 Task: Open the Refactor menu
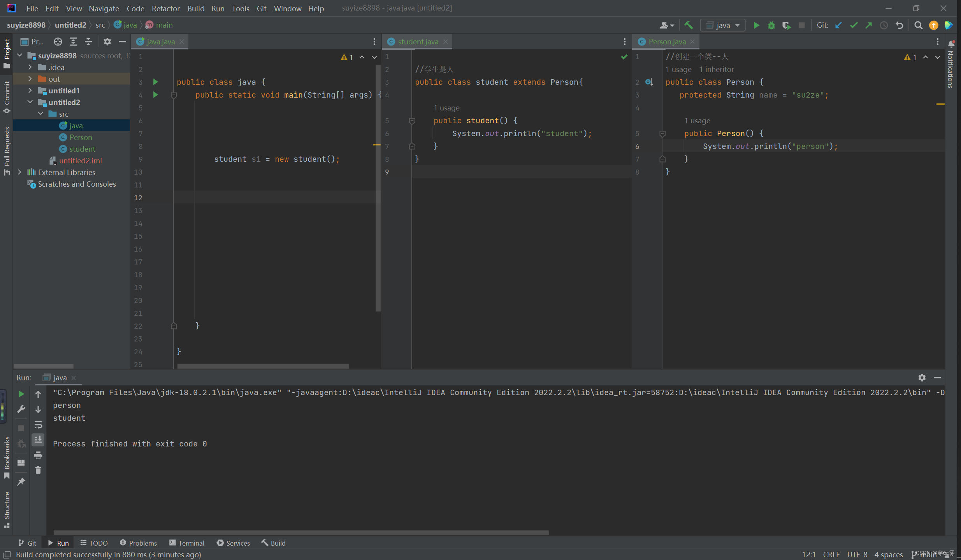(165, 8)
